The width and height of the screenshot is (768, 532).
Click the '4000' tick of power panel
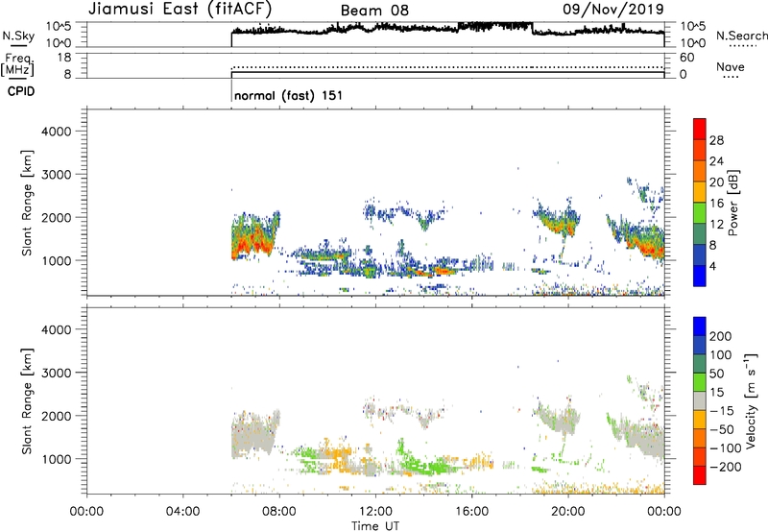[x=56, y=132]
